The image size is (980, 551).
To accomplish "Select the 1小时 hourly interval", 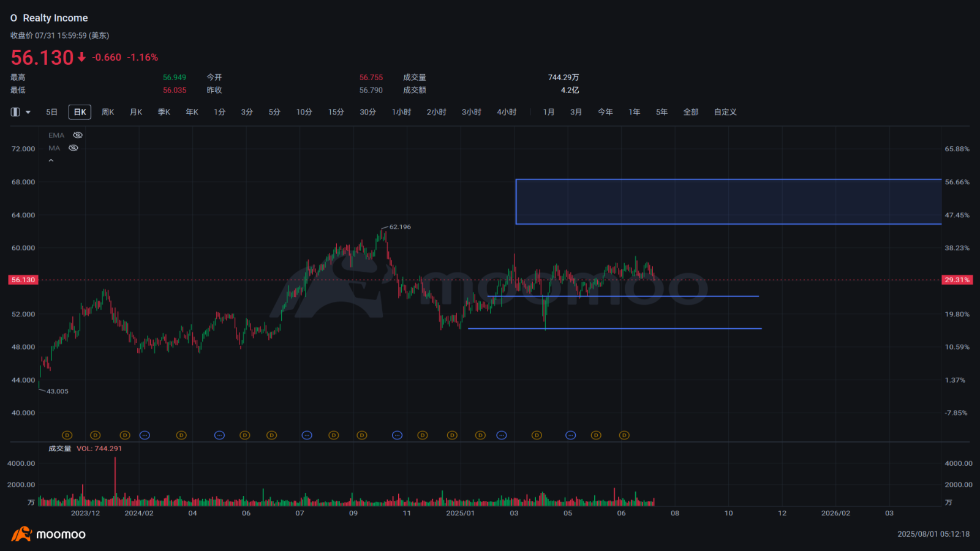I will click(x=401, y=112).
